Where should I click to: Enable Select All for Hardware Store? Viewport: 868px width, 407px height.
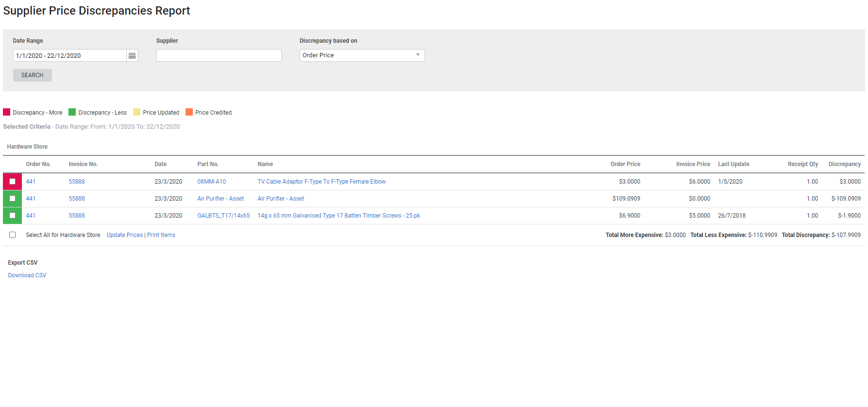pyautogui.click(x=13, y=235)
